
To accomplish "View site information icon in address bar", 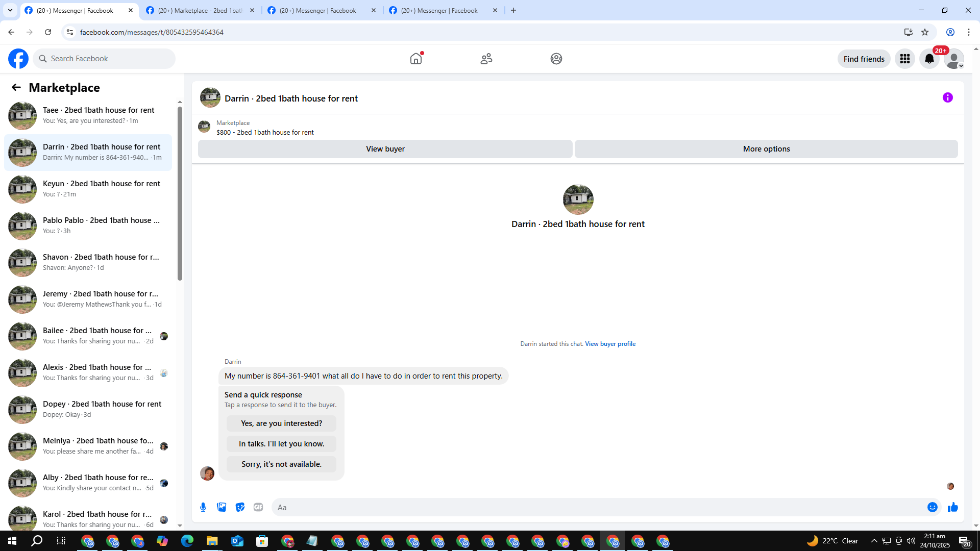I will tap(70, 32).
